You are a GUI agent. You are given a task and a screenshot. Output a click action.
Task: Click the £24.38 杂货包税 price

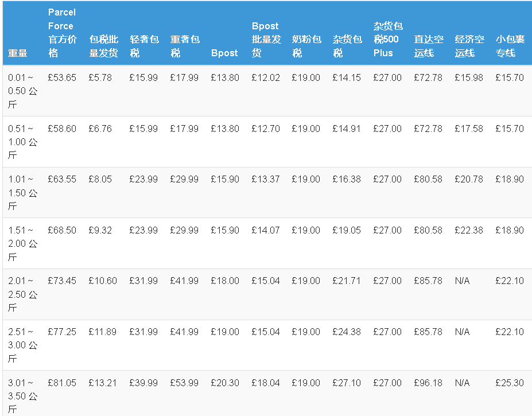pyautogui.click(x=347, y=332)
